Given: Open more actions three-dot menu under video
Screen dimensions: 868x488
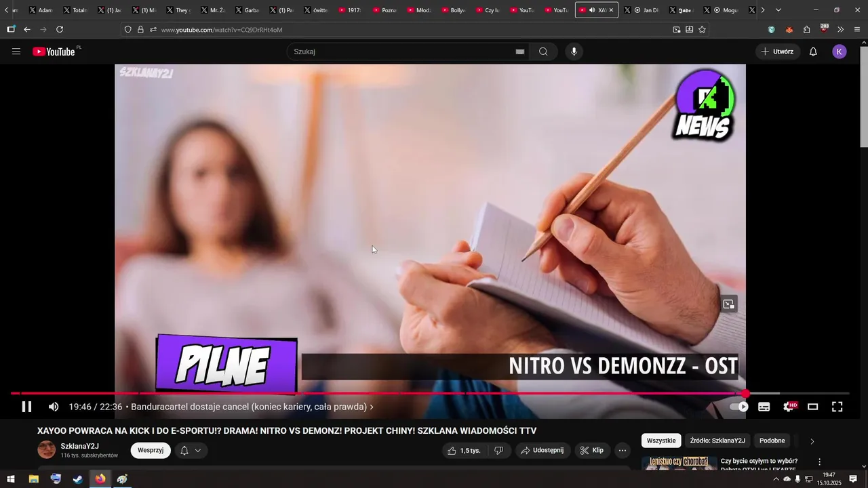Looking at the screenshot, I should tap(623, 450).
